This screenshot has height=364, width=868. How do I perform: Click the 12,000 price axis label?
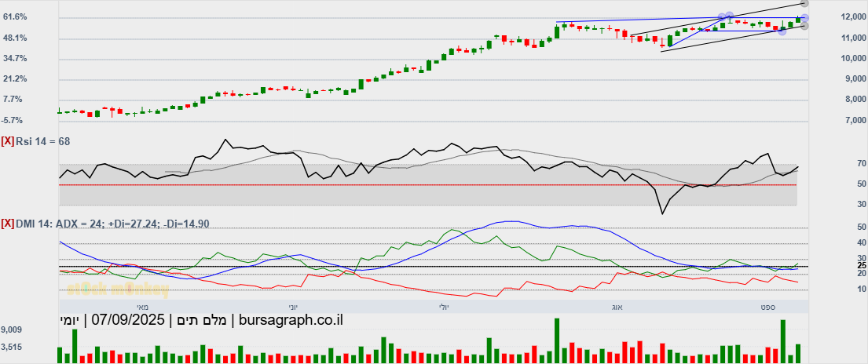click(x=854, y=17)
